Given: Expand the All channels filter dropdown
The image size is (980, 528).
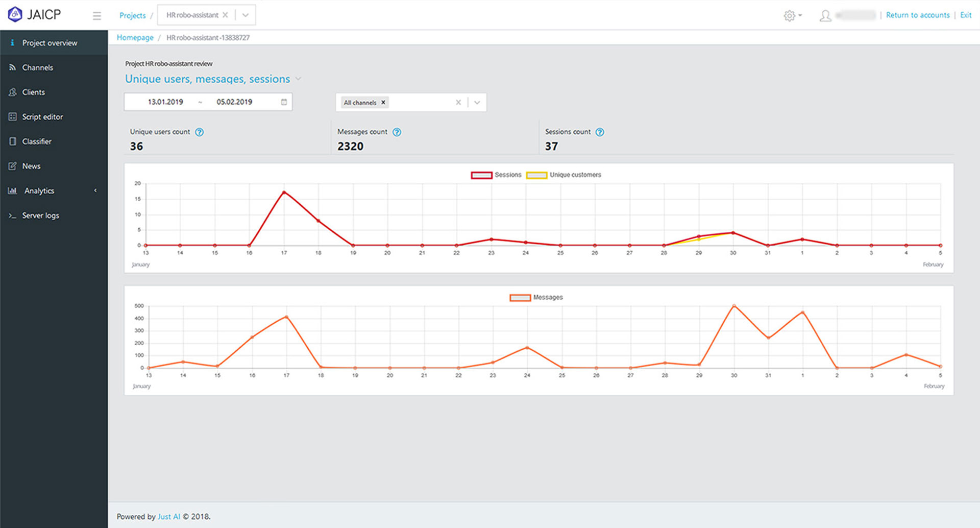Looking at the screenshot, I should (477, 102).
